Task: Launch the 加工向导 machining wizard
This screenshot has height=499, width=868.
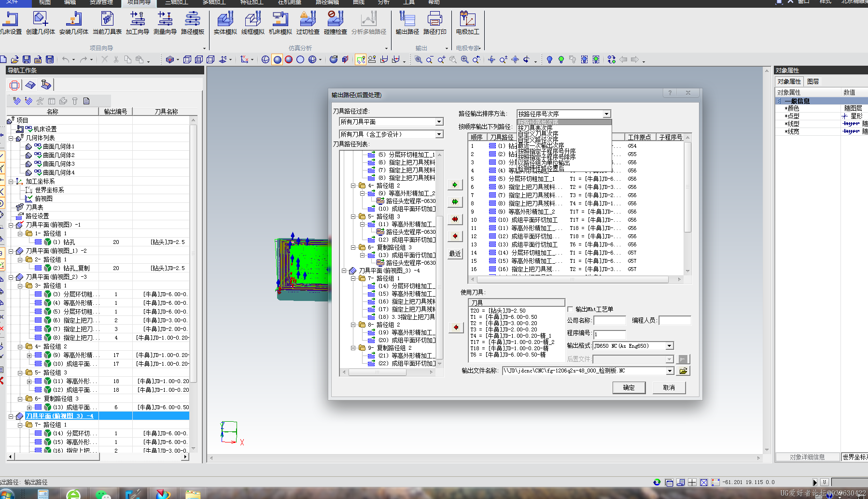Action: [x=138, y=23]
